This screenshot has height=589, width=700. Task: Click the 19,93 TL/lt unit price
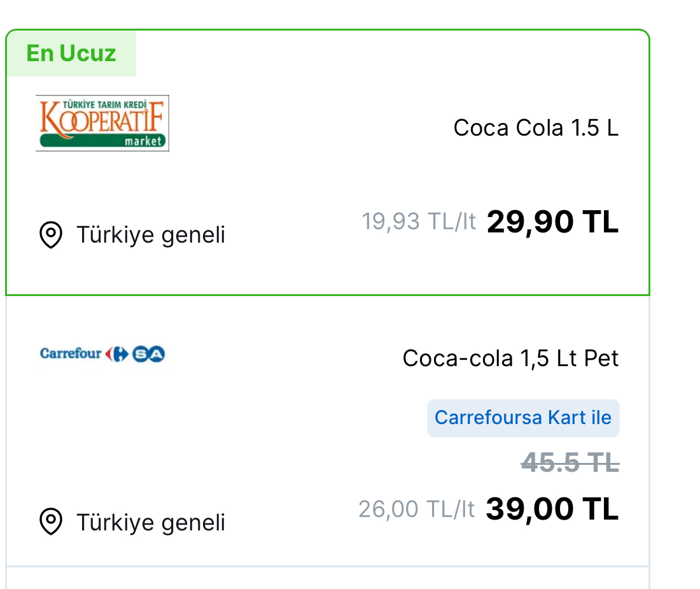tap(419, 222)
